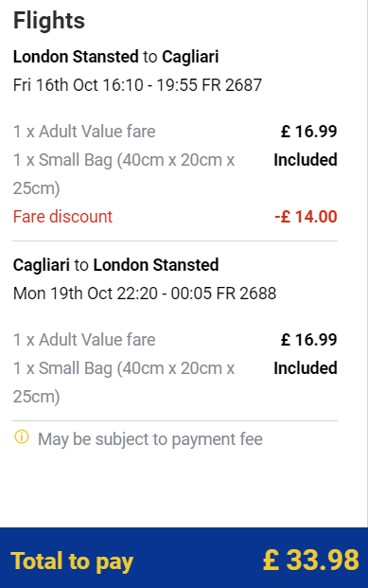Click the payment fee info icon

pos(22,437)
